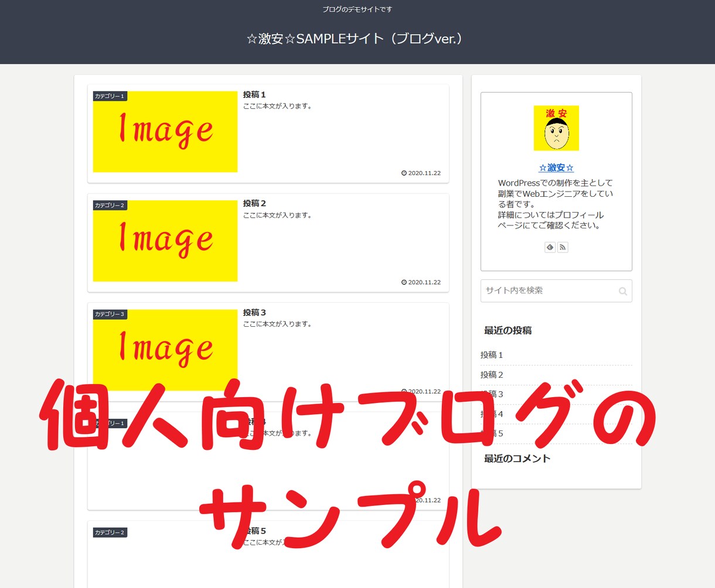Viewport: 715px width, 588px height.
Task: Click the ここに本文が入ります excerpt of 投稿3
Action: [x=278, y=324]
